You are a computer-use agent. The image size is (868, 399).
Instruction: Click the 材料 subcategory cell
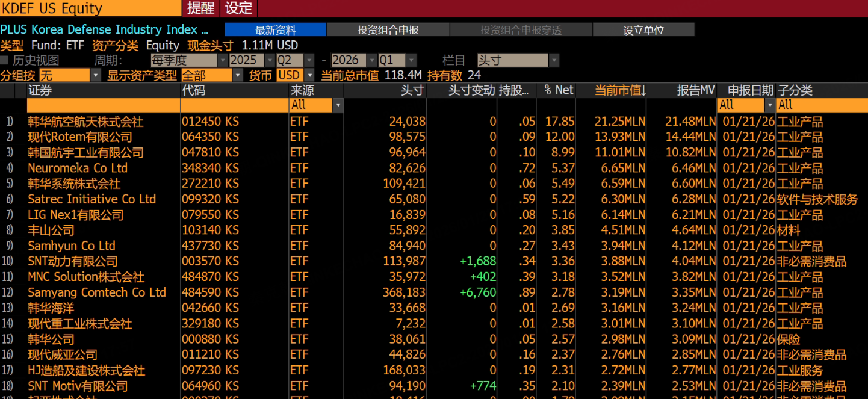click(x=789, y=230)
